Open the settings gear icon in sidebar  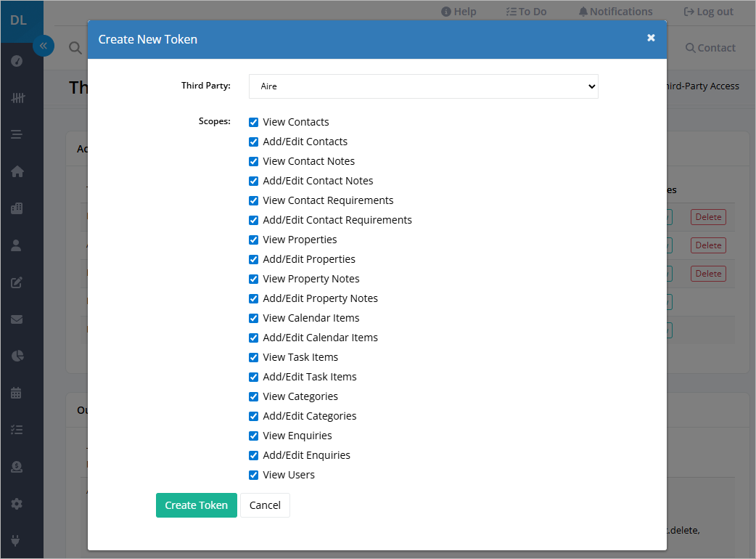[x=17, y=504]
